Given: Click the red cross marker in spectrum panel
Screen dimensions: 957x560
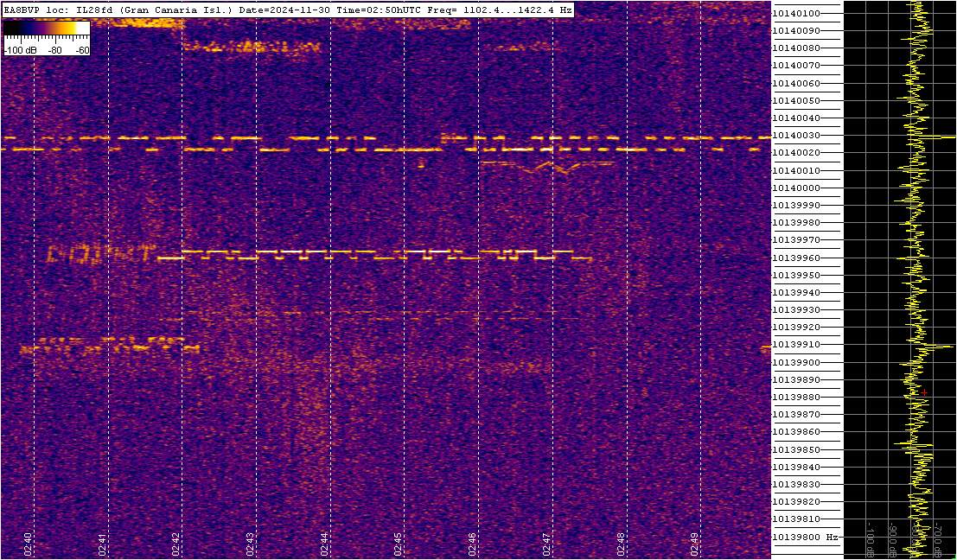Looking at the screenshot, I should pyautogui.click(x=925, y=392).
